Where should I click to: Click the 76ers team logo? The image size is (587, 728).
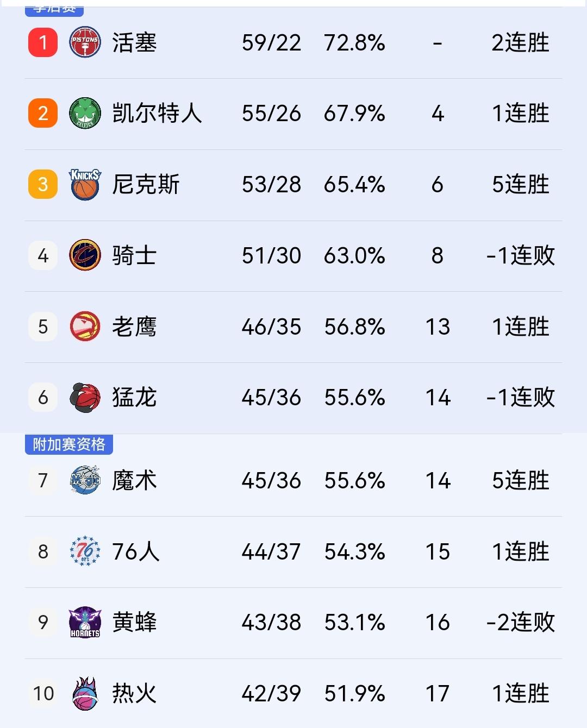85,551
